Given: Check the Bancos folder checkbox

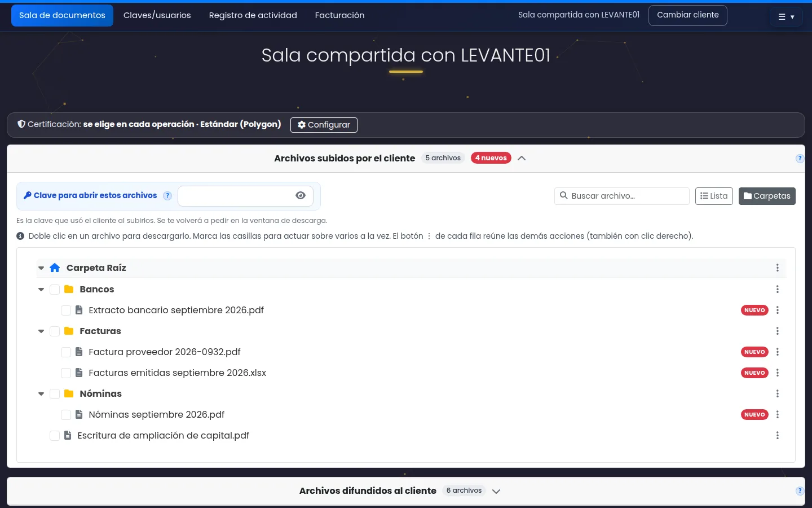Looking at the screenshot, I should (x=55, y=290).
